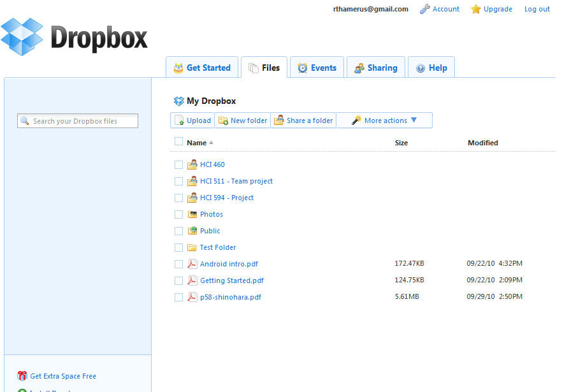569x392 pixels.
Task: Click the New folder button label
Action: [x=248, y=120]
